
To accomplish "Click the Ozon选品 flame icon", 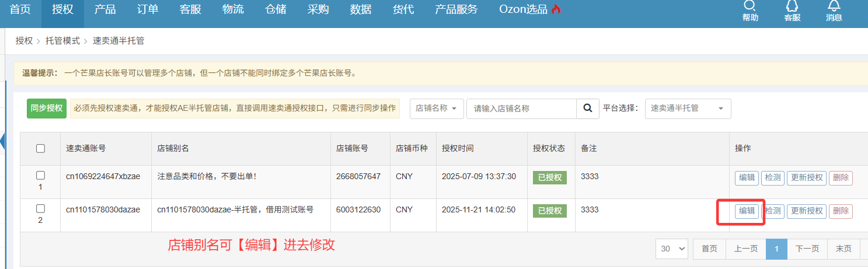I will pyautogui.click(x=556, y=9).
